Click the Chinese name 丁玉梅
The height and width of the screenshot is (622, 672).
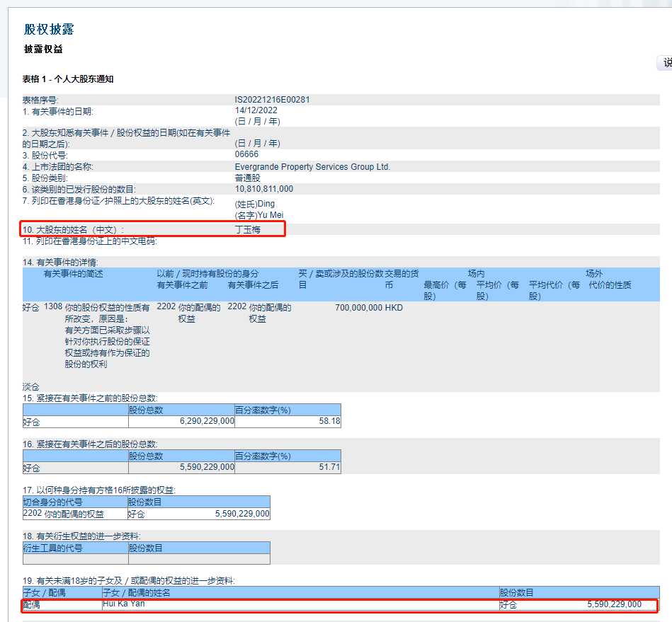(x=247, y=230)
